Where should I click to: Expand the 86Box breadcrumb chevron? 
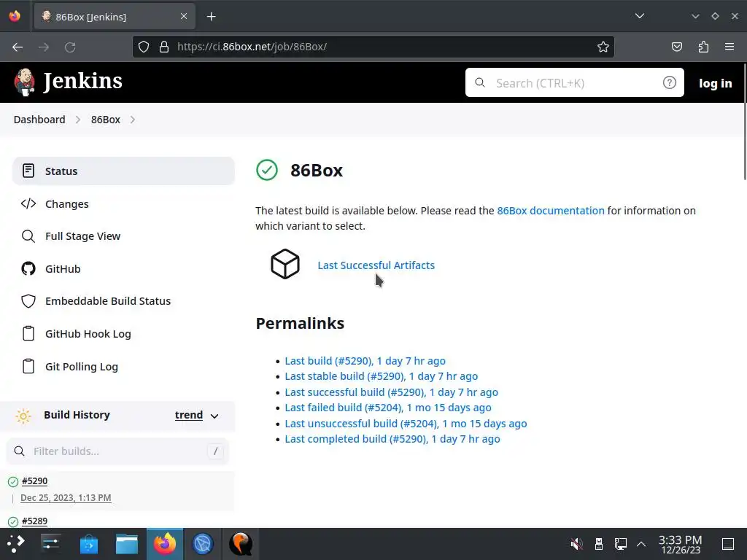(133, 120)
